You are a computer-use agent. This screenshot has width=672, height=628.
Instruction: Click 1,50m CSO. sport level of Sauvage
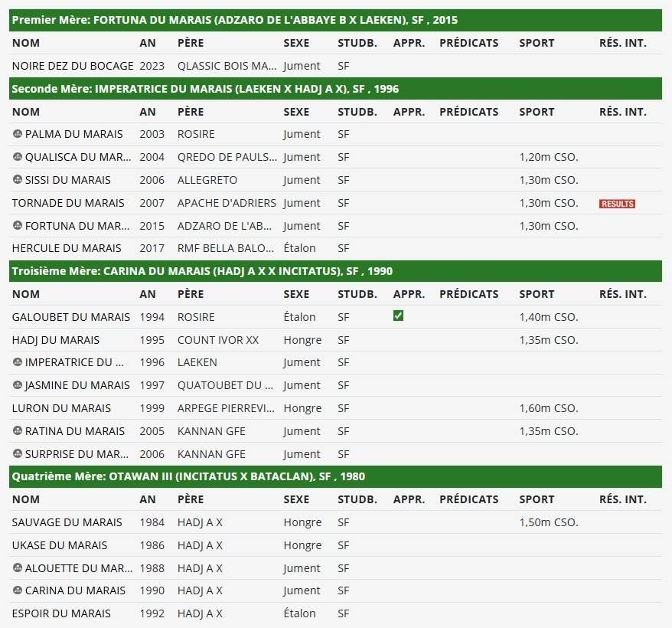pyautogui.click(x=549, y=522)
